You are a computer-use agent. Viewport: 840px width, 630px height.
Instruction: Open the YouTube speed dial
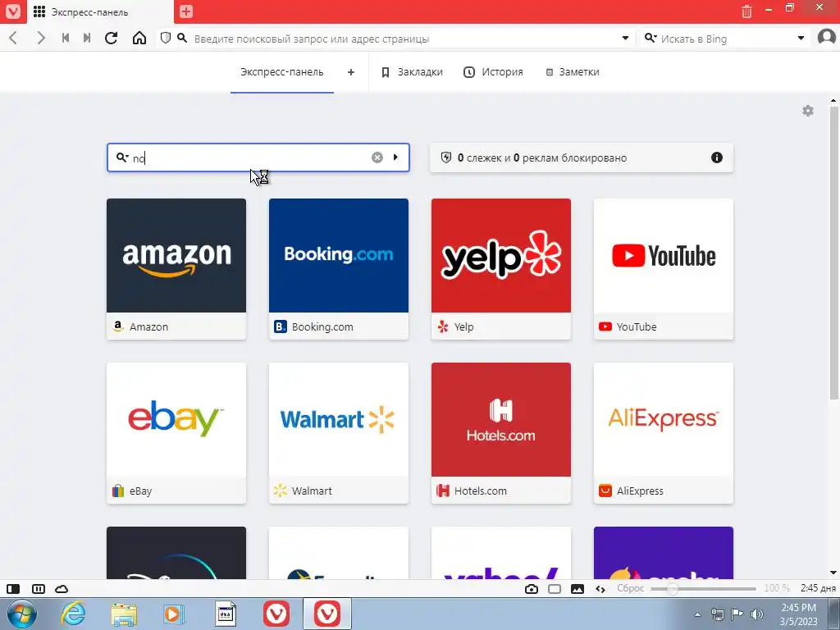click(663, 269)
